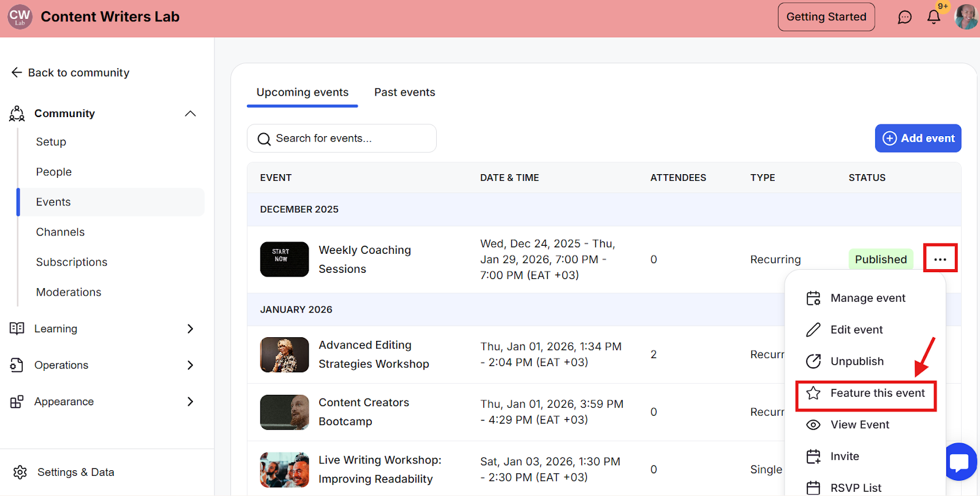Image resolution: width=980 pixels, height=496 pixels.
Task: Collapse the Community section chevron
Action: (x=190, y=113)
